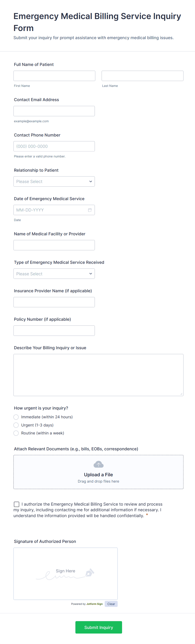Select Urgent (1-3 days) radio button
The width and height of the screenshot is (195, 644).
pyautogui.click(x=16, y=425)
